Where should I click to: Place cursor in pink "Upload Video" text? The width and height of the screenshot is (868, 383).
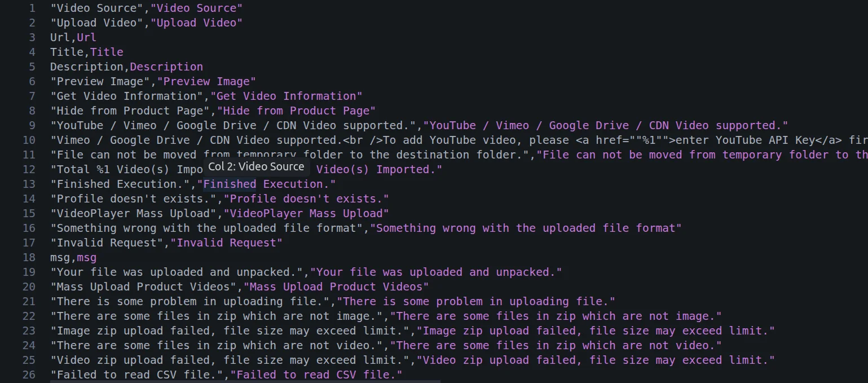(196, 23)
